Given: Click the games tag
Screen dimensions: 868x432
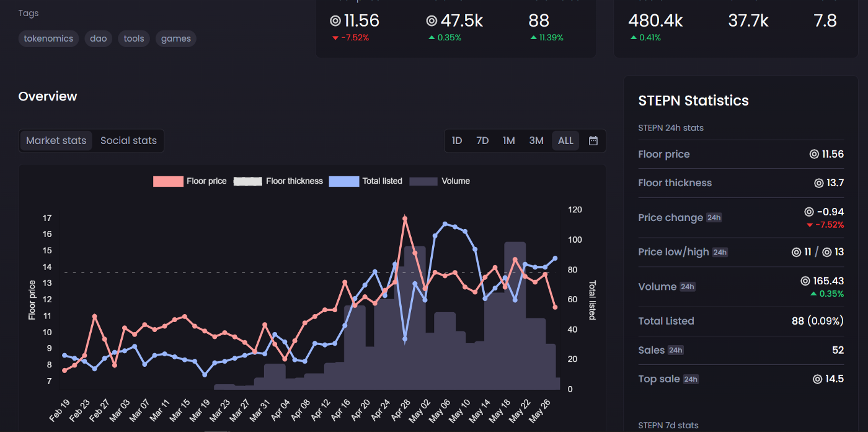Looking at the screenshot, I should coord(176,38).
